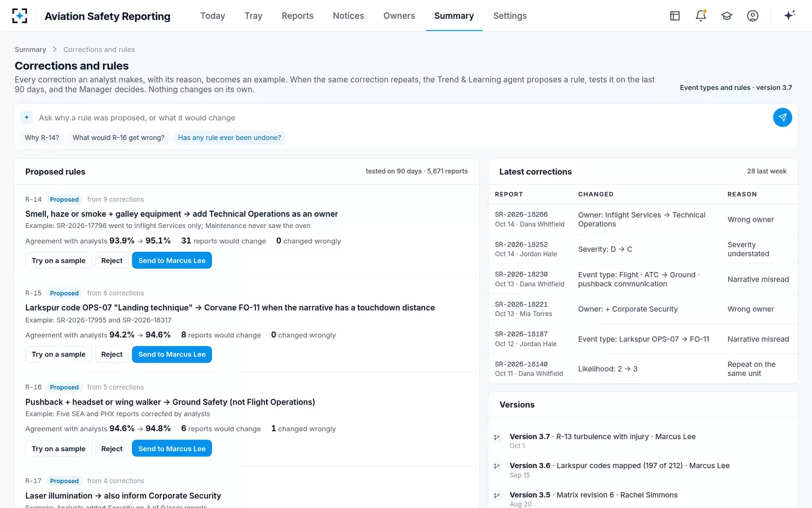Open notifications bell
The height and width of the screenshot is (508, 812).
coord(701,16)
